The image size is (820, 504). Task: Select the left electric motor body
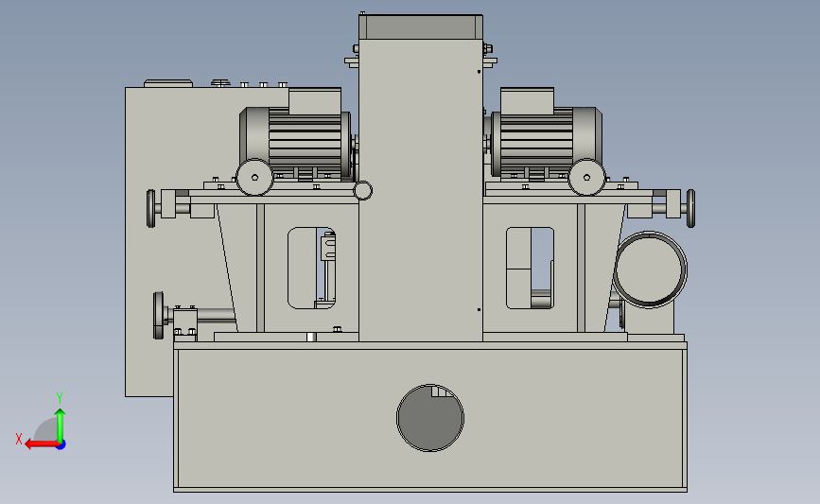[295, 142]
